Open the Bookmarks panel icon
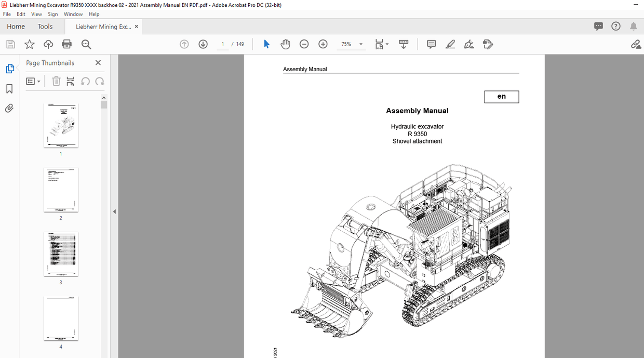This screenshot has height=358, width=644. tap(10, 88)
